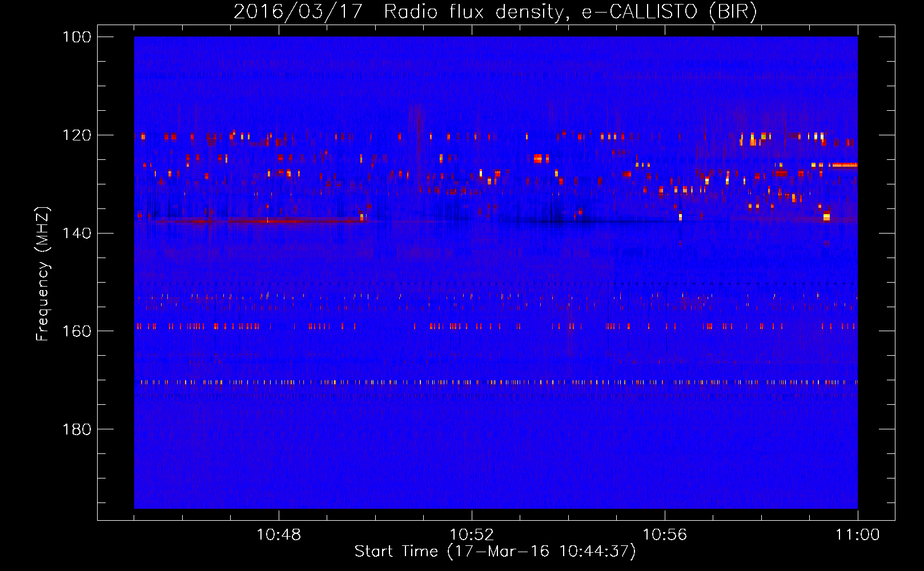The height and width of the screenshot is (571, 924).
Task: Click the plot title 'Radio flux density, e-CALLISTO (BIR)'
Action: [571, 11]
